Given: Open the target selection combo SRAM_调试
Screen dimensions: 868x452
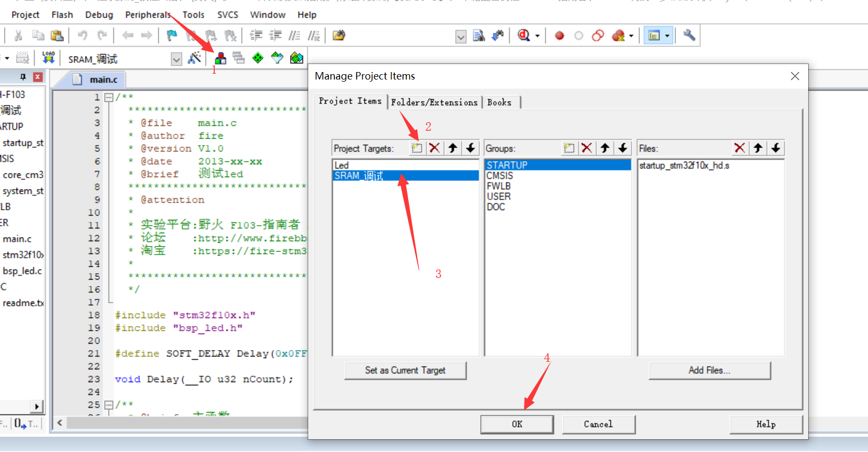Looking at the screenshot, I should pos(176,59).
